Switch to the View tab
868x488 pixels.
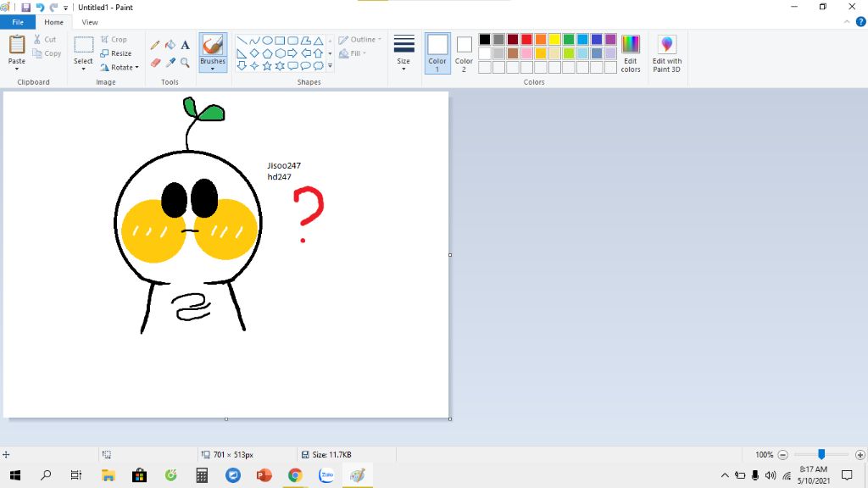coord(90,22)
